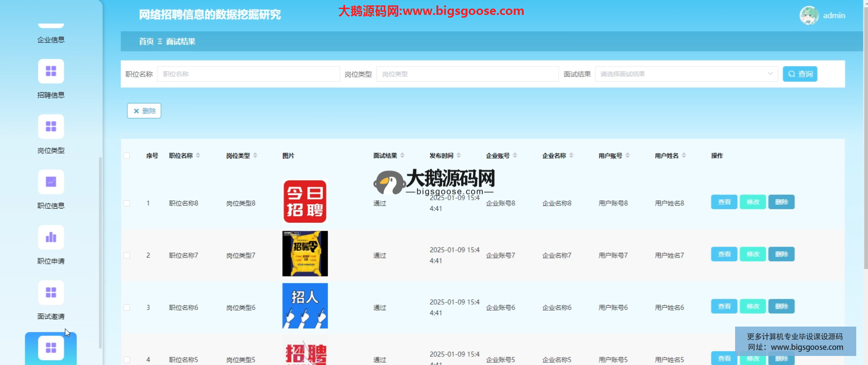
Task: Click the 职位名称 search input field
Action: point(248,74)
